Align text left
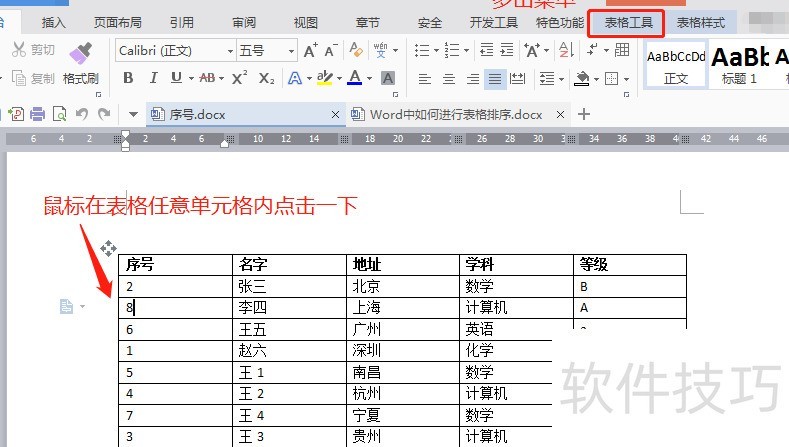 tap(425, 79)
